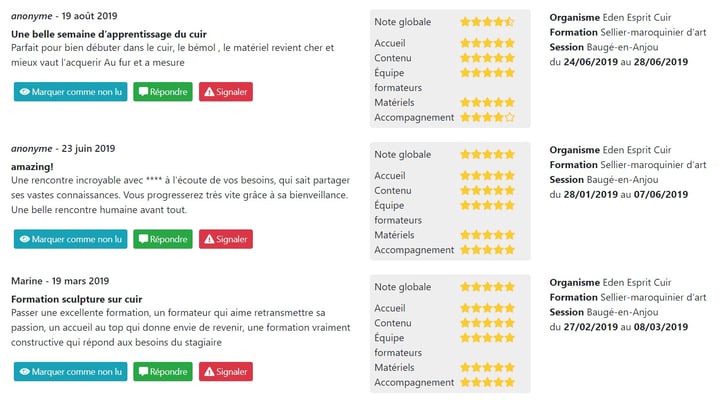Click the speech bubble icon under Marine's review
Viewport: 725px width, 400px height.
pos(144,372)
